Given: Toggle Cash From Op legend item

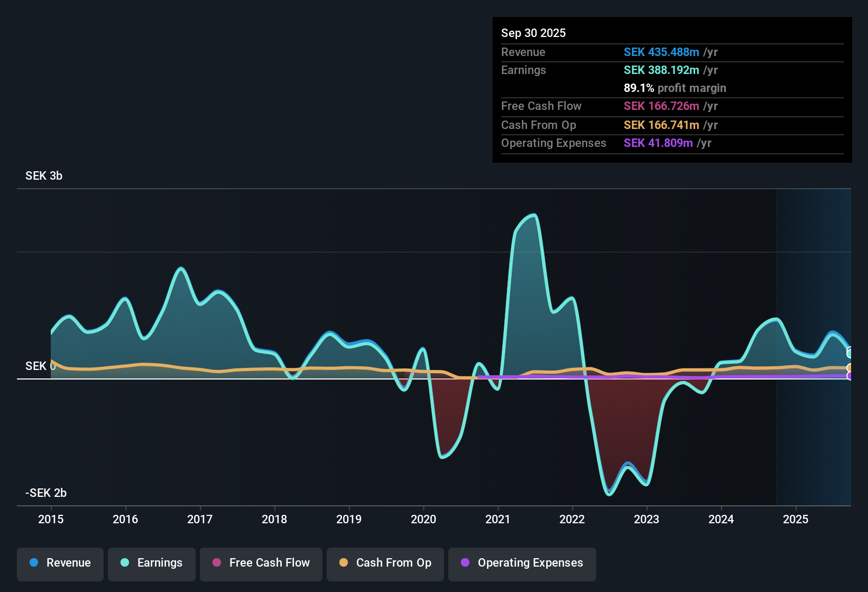Looking at the screenshot, I should point(385,563).
